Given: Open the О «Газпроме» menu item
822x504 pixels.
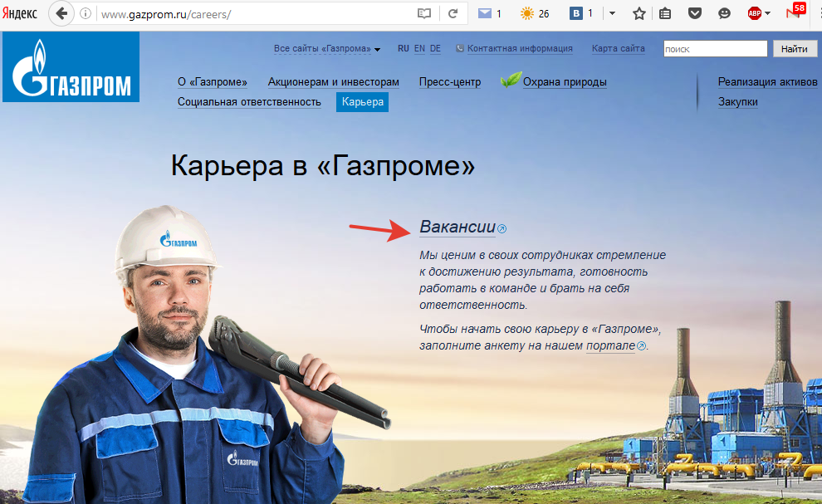Looking at the screenshot, I should [213, 82].
